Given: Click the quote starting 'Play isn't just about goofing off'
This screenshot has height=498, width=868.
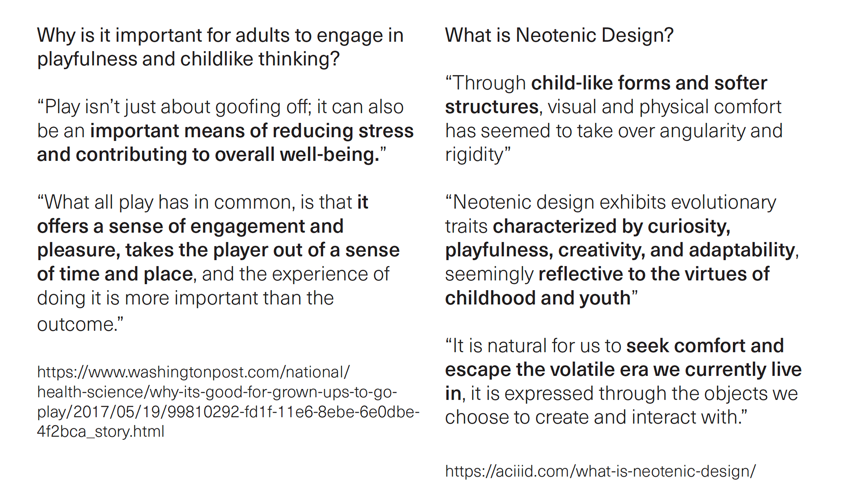Looking at the screenshot, I should (x=225, y=131).
